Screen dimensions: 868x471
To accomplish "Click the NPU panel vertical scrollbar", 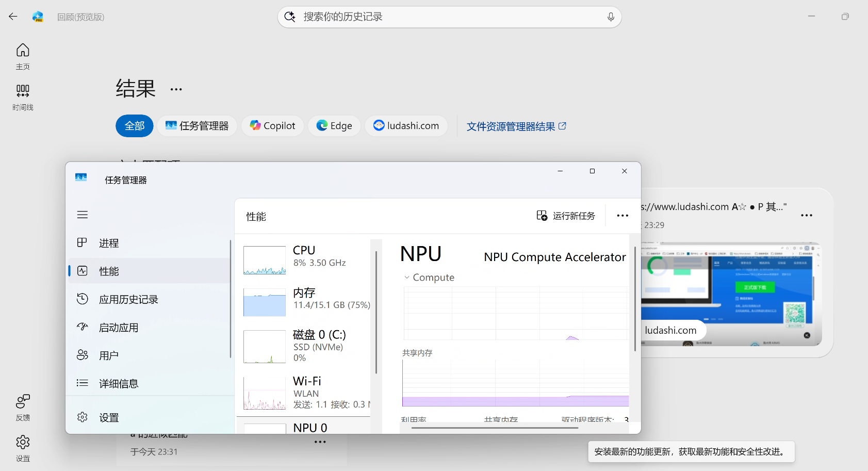I will [x=635, y=298].
